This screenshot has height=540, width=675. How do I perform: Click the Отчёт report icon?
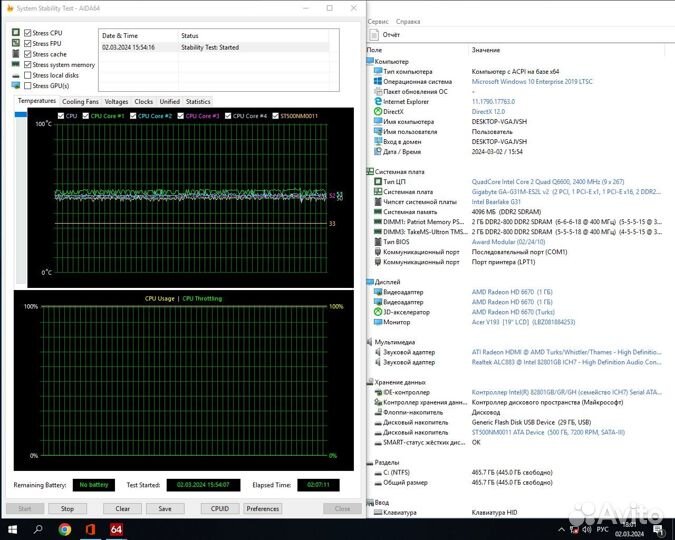[374, 35]
